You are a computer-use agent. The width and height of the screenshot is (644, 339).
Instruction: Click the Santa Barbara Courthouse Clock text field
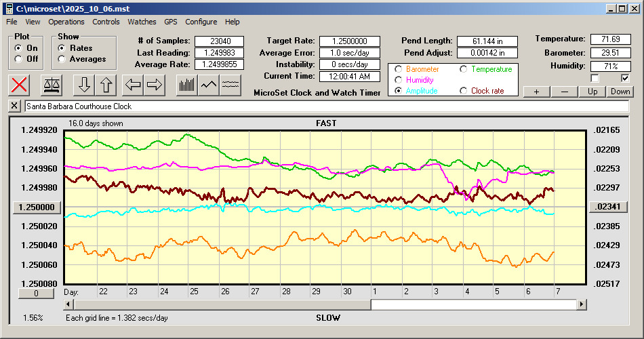click(x=325, y=106)
